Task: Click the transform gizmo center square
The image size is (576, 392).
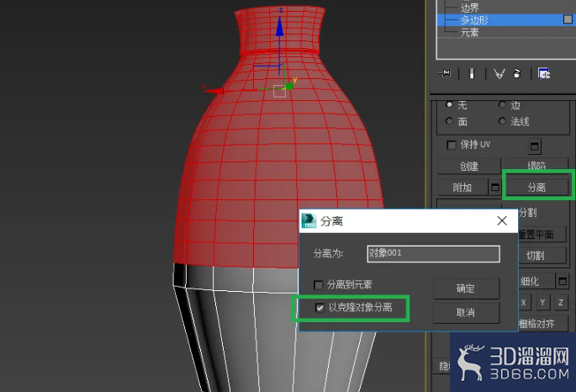Action: [279, 91]
